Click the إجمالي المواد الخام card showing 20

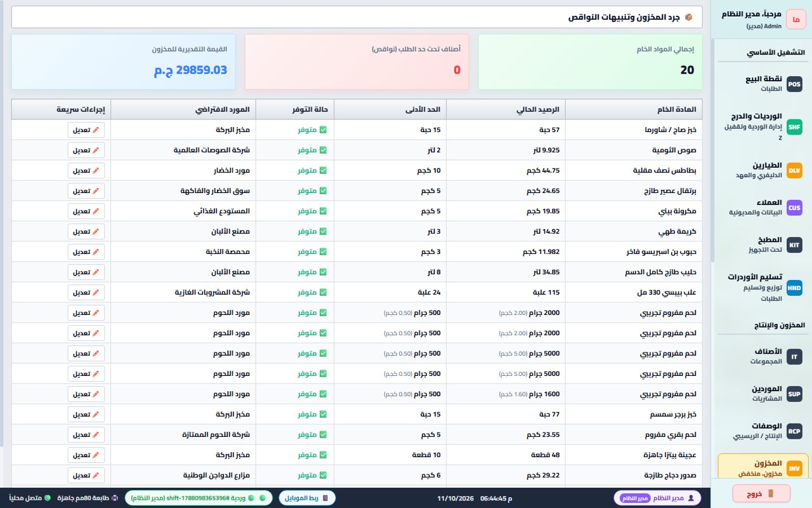(x=590, y=62)
